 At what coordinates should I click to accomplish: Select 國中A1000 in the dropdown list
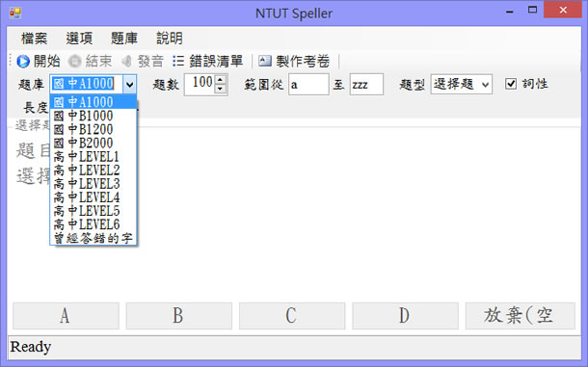click(x=93, y=101)
